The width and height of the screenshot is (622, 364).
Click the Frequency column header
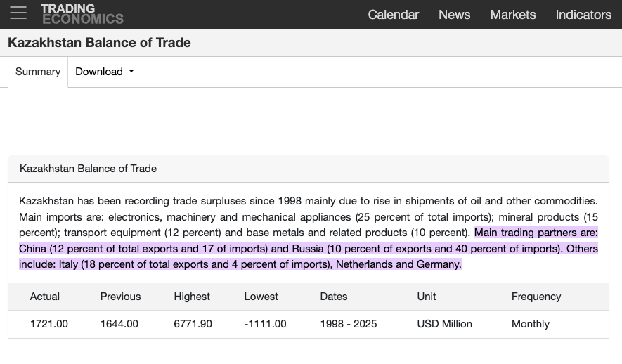(x=536, y=297)
